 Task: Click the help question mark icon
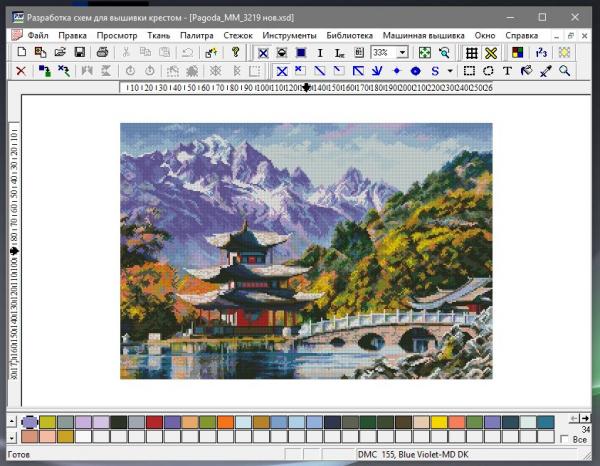(236, 52)
